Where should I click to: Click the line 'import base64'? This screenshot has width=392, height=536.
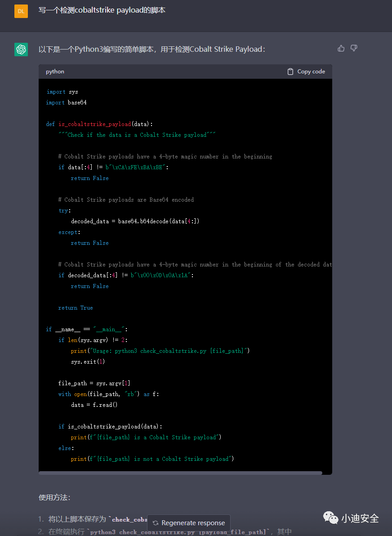tap(66, 103)
